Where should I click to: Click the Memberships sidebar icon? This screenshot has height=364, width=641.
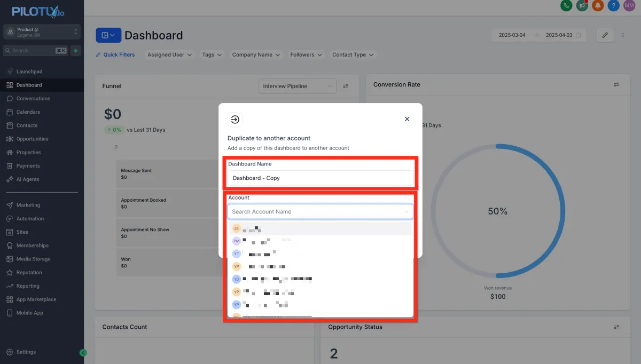pos(10,246)
